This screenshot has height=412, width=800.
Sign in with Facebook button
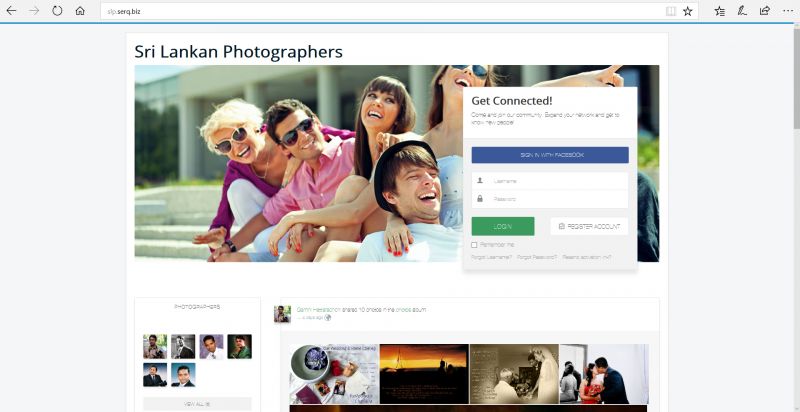tap(550, 155)
